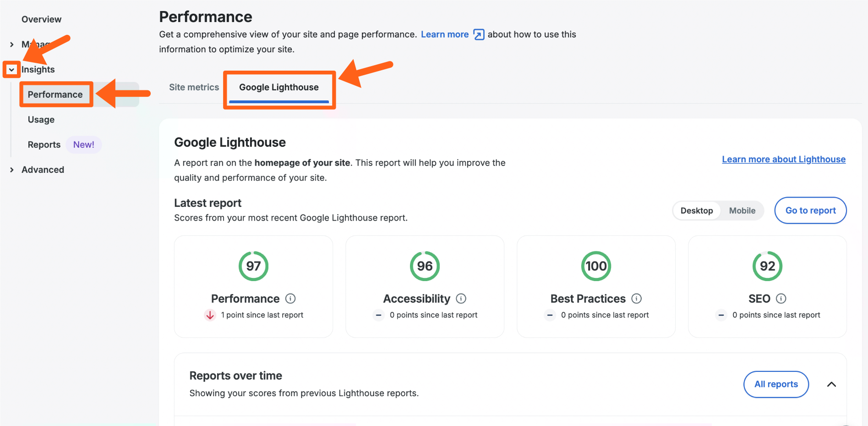
Task: Click the external link icon beside Learn more
Action: tap(479, 35)
